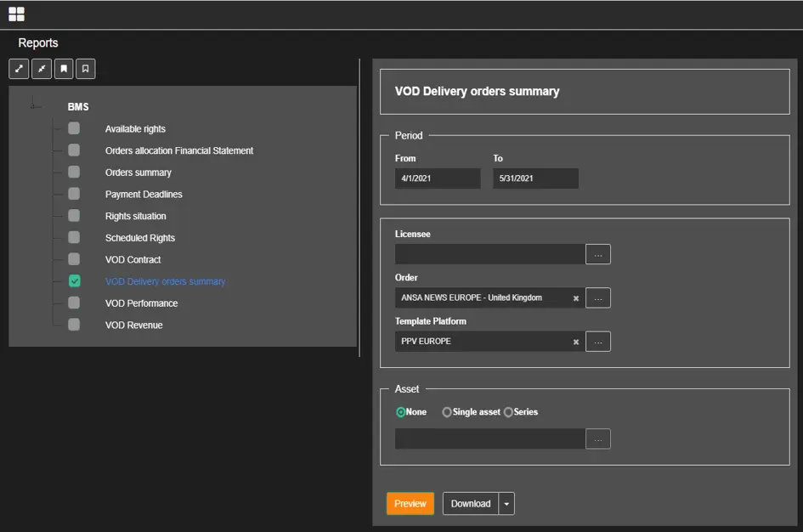Click the collapse all tree icon
The image size is (803, 532).
[42, 69]
